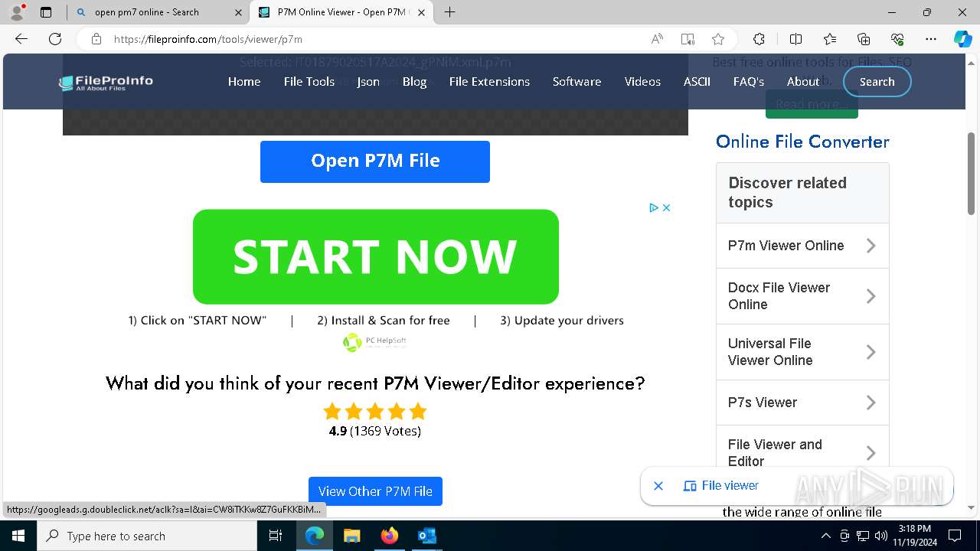This screenshot has width=980, height=551.
Task: Click the browser Back arrow
Action: (21, 39)
